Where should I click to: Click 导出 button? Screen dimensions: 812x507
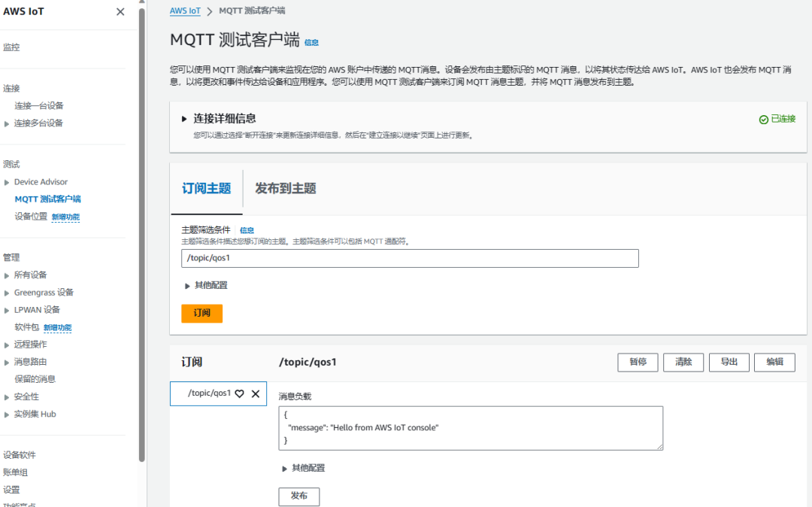pyautogui.click(x=729, y=362)
